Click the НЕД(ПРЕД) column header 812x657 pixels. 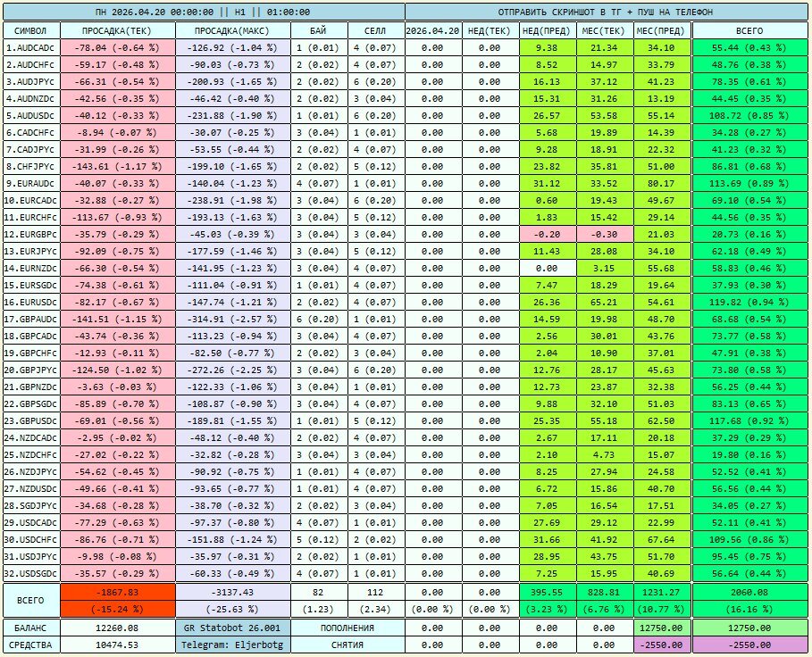point(548,30)
